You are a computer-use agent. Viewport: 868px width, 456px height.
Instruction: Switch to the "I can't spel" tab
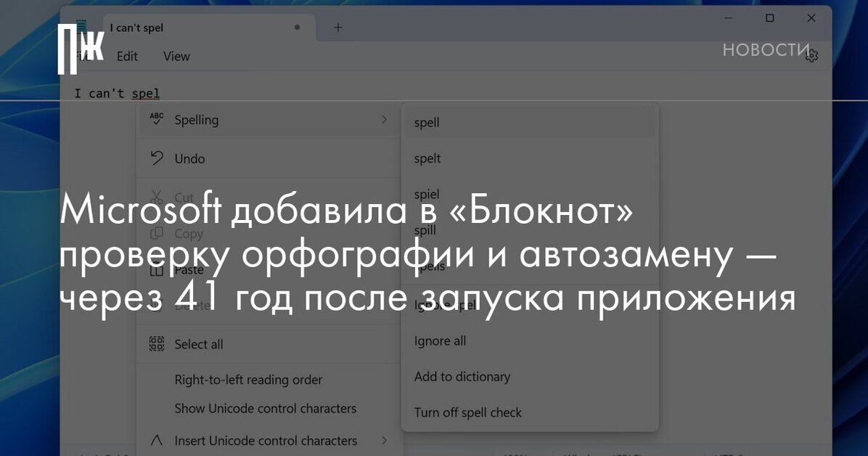(209, 28)
